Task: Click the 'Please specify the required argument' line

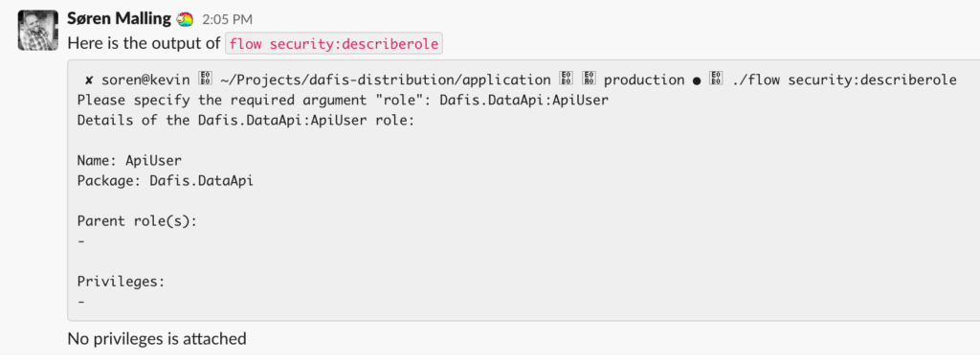Action: pos(343,100)
